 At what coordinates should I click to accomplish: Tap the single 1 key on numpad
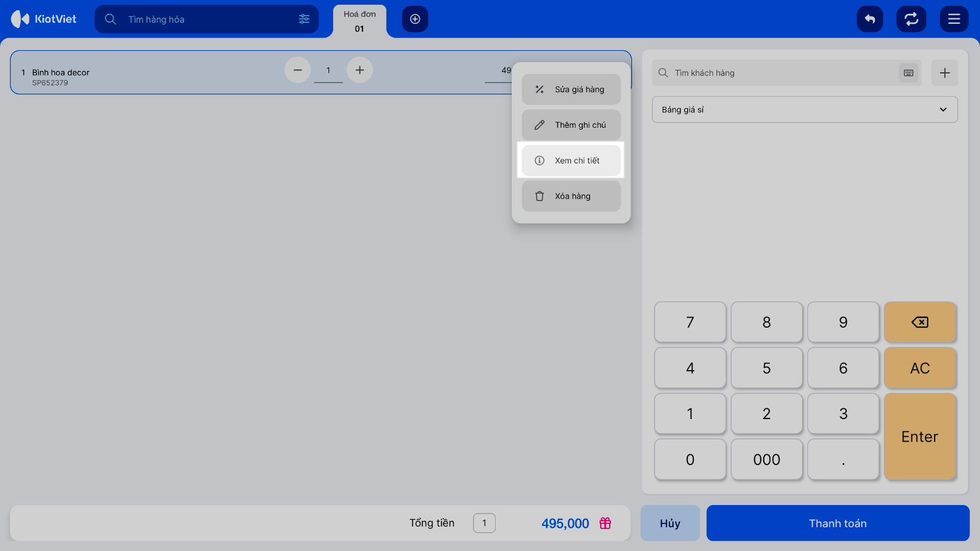(x=690, y=414)
